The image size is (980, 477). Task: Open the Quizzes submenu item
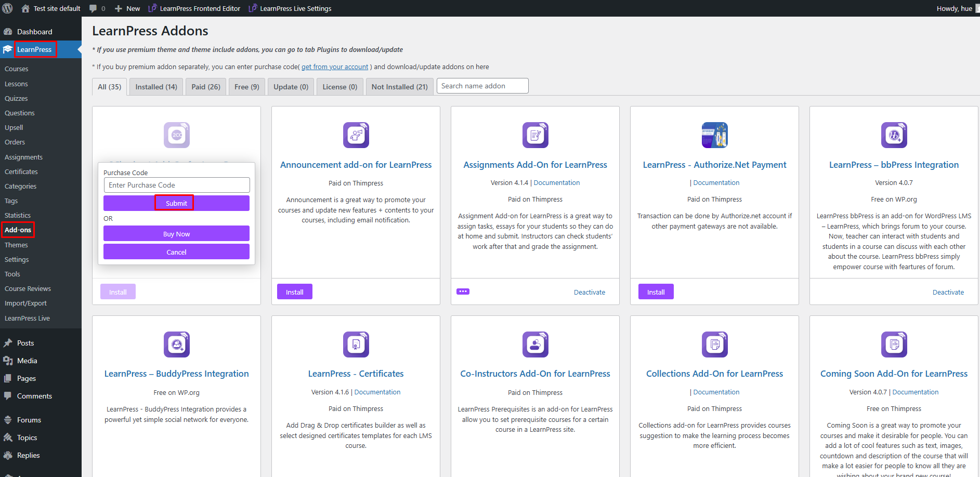16,98
